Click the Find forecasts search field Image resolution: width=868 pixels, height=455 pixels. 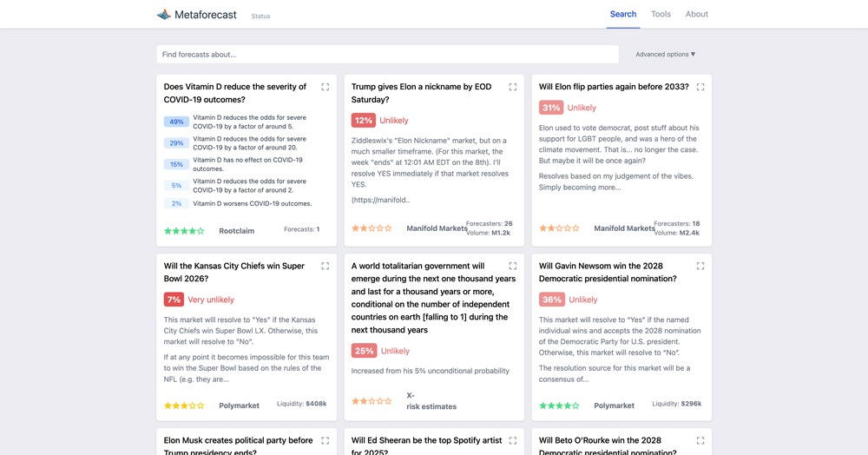click(x=387, y=55)
